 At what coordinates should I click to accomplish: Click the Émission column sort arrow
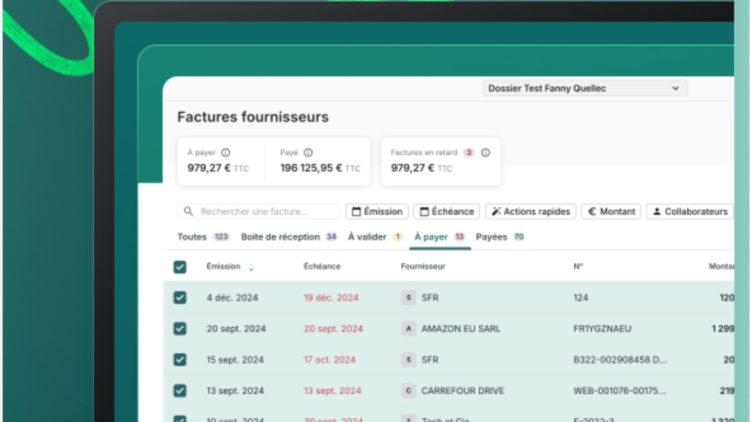tap(251, 267)
